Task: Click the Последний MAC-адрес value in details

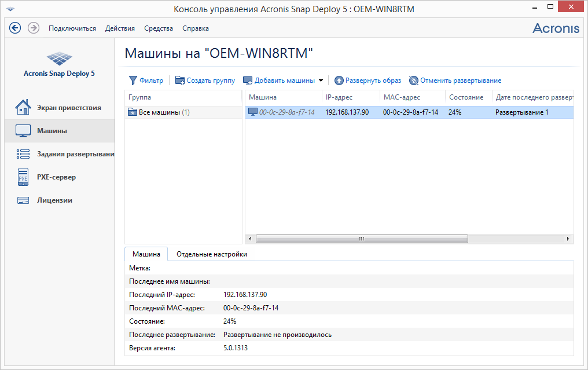Action: [251, 308]
